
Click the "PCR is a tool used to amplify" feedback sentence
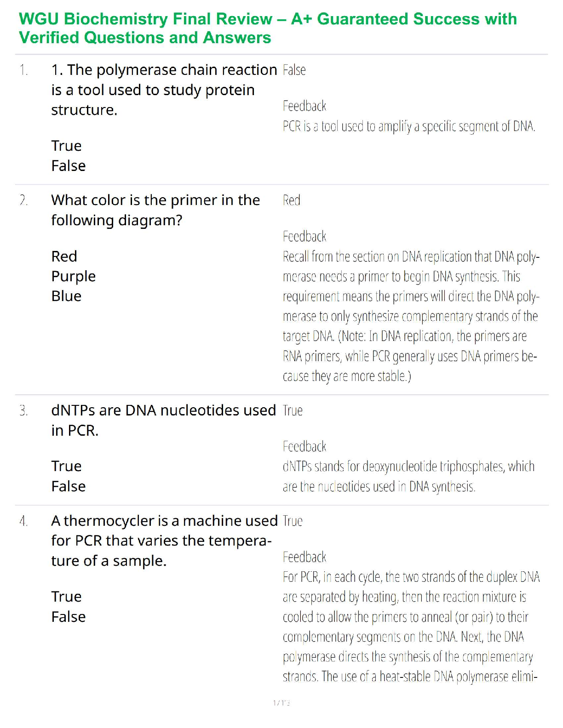click(408, 126)
